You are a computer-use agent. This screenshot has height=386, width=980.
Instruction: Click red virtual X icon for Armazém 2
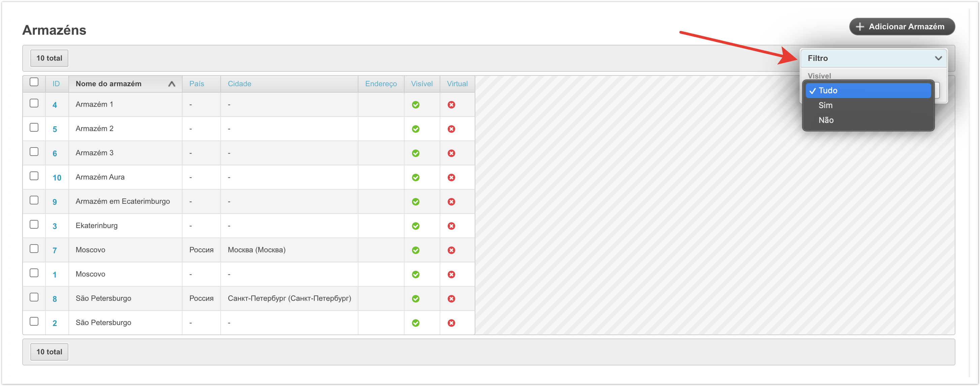click(x=451, y=129)
